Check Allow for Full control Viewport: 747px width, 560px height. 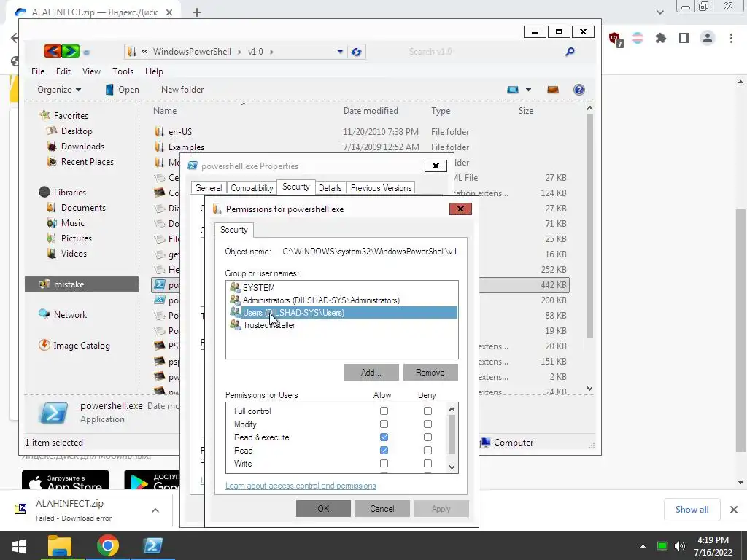tap(384, 411)
